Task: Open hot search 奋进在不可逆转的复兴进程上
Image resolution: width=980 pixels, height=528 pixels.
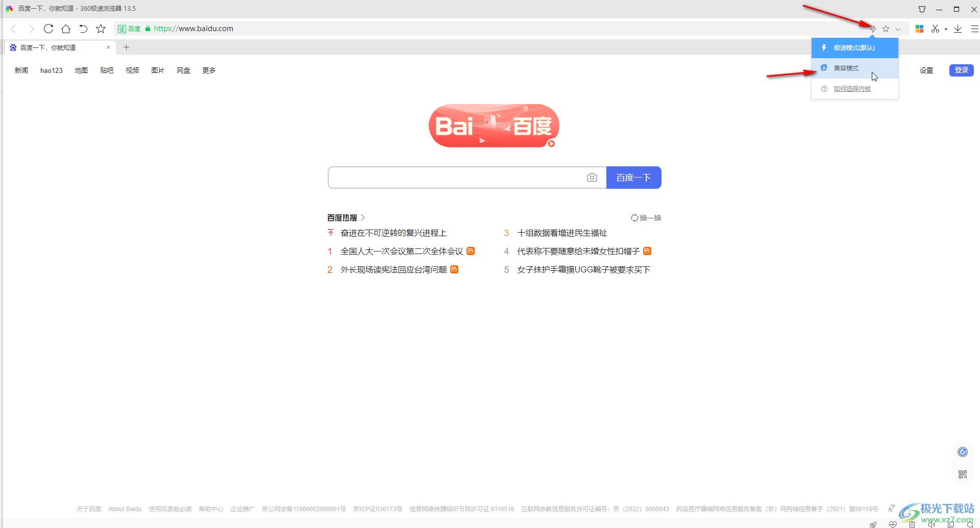Action: 394,233
